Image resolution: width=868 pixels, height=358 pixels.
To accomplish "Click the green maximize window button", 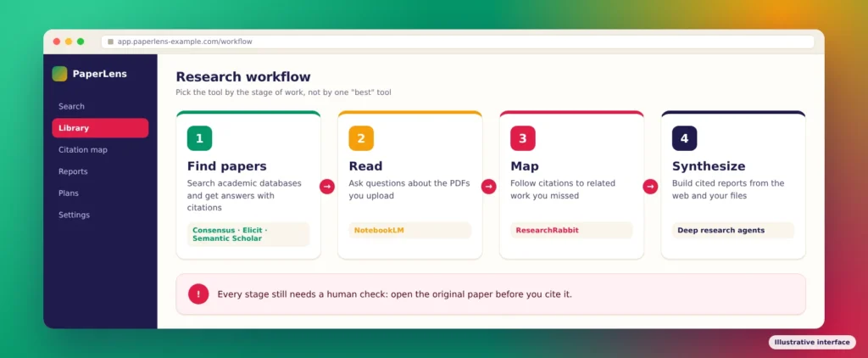I will pyautogui.click(x=81, y=42).
